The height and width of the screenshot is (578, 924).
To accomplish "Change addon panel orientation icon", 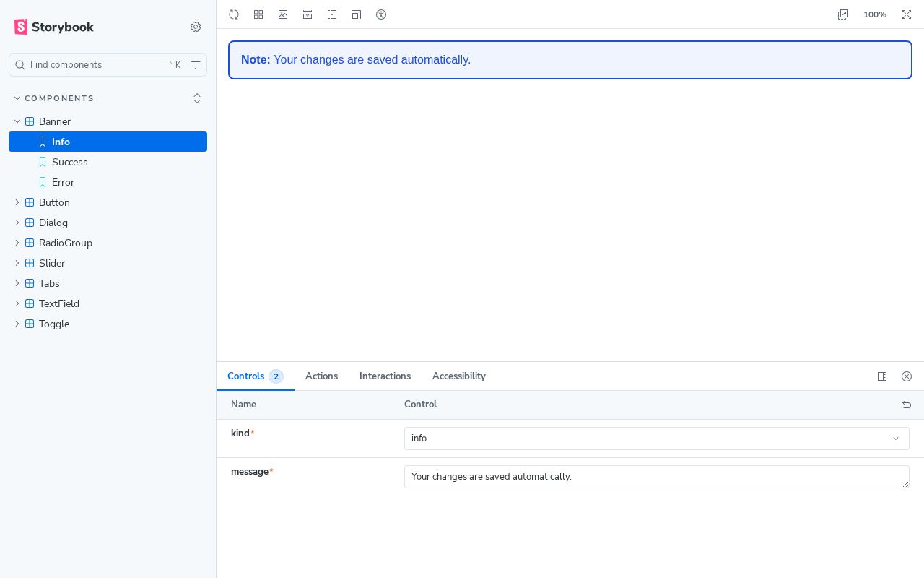I will click(x=882, y=376).
